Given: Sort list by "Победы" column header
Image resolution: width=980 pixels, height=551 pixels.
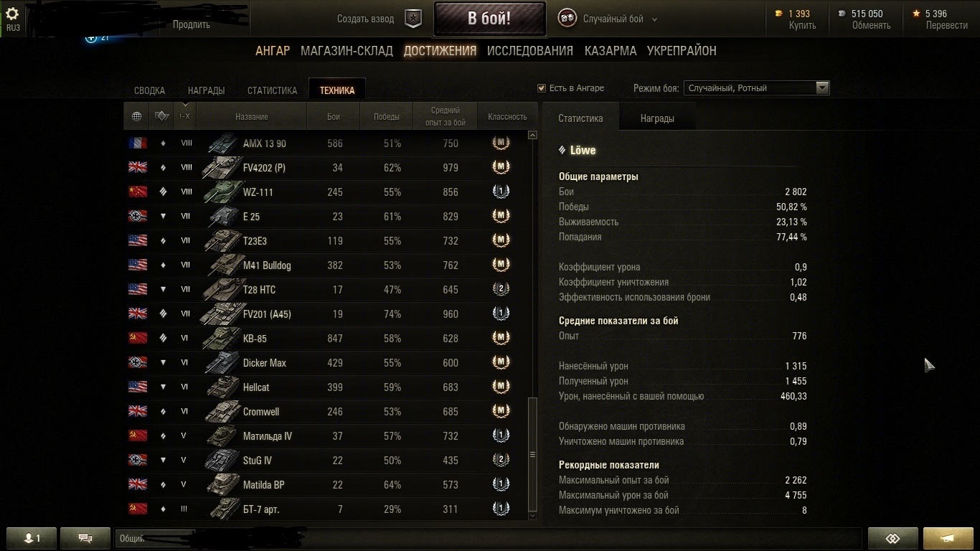Looking at the screenshot, I should click(387, 116).
